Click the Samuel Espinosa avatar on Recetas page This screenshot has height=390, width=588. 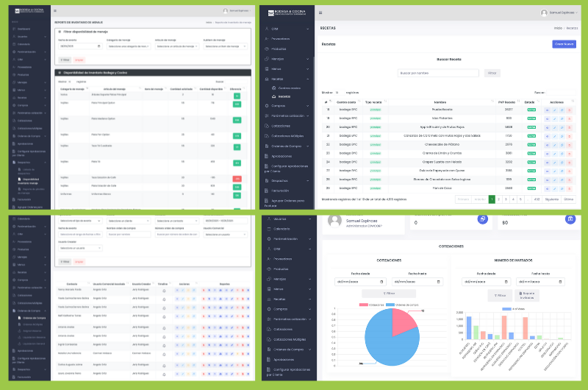tap(544, 13)
